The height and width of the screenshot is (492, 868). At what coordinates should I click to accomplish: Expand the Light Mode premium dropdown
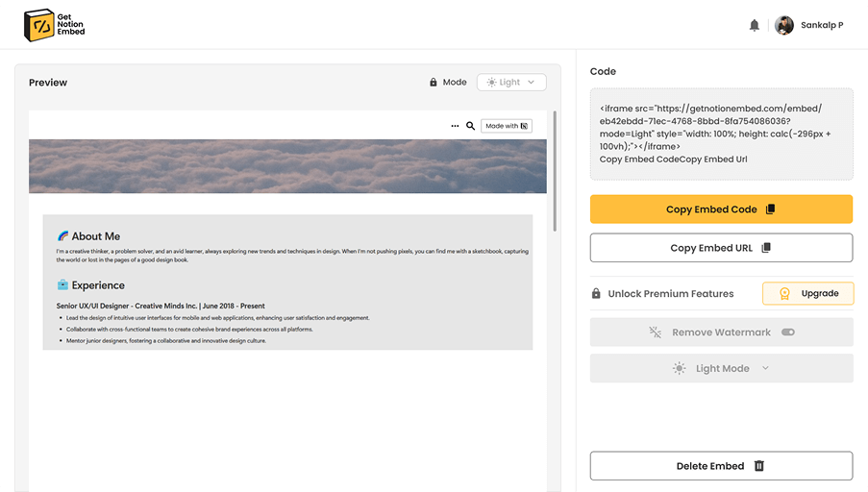721,368
